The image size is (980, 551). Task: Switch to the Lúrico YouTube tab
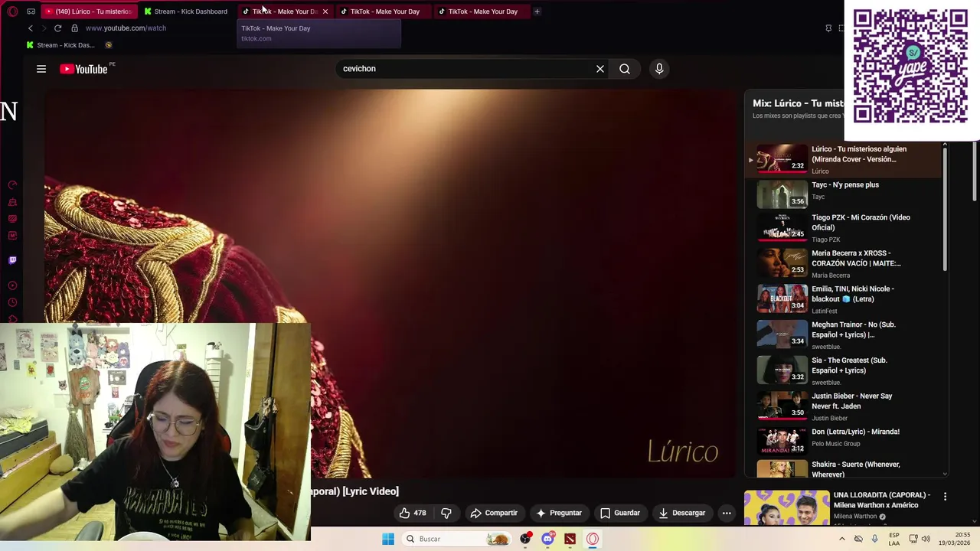click(x=88, y=11)
